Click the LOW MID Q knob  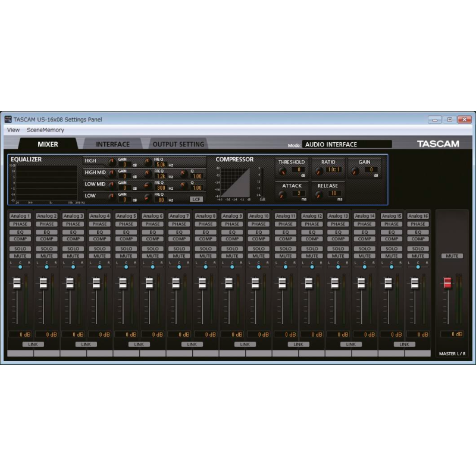click(184, 186)
